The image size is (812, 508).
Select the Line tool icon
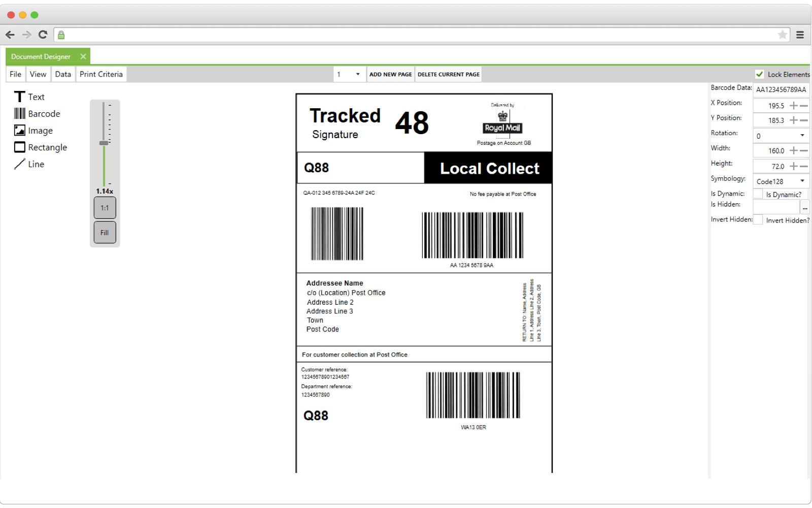click(20, 164)
